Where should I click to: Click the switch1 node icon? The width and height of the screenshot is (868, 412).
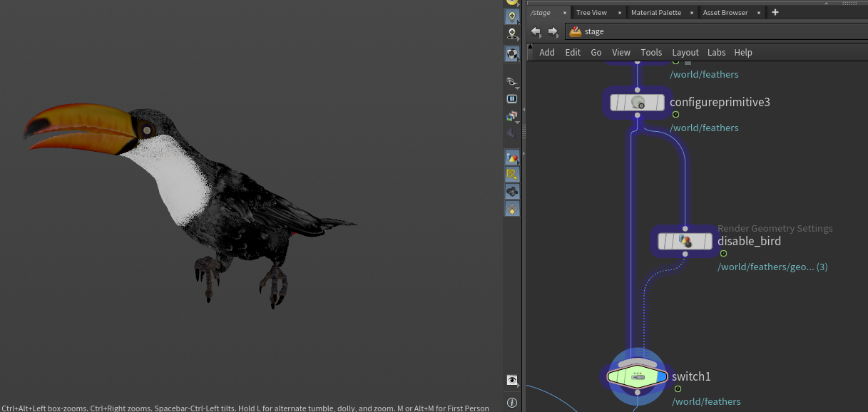pyautogui.click(x=638, y=376)
